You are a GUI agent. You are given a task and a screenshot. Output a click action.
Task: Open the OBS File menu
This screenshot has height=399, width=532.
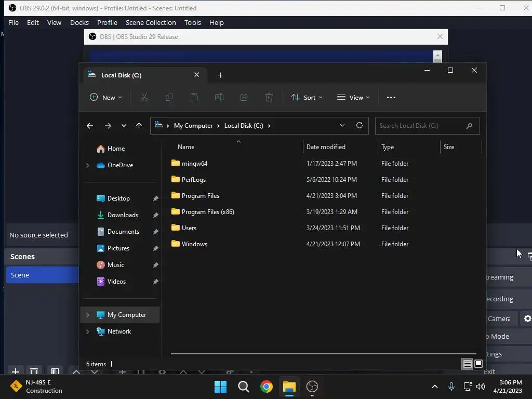pos(14,22)
